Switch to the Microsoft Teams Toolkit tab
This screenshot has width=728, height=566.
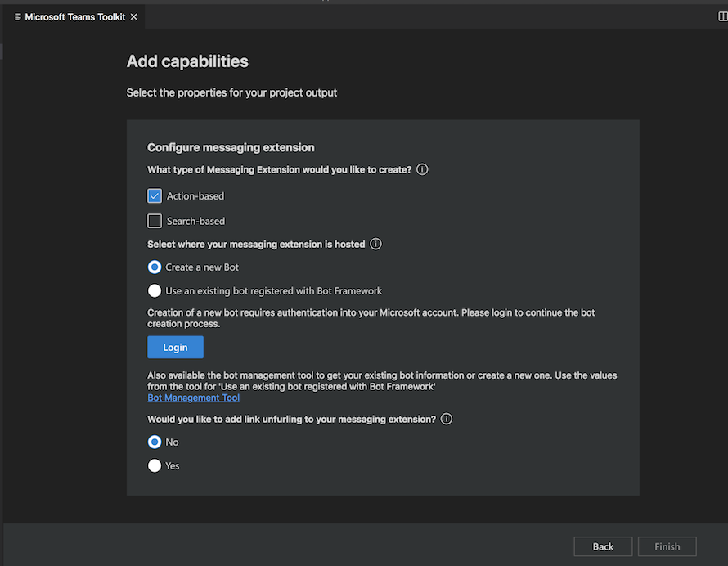(x=74, y=17)
